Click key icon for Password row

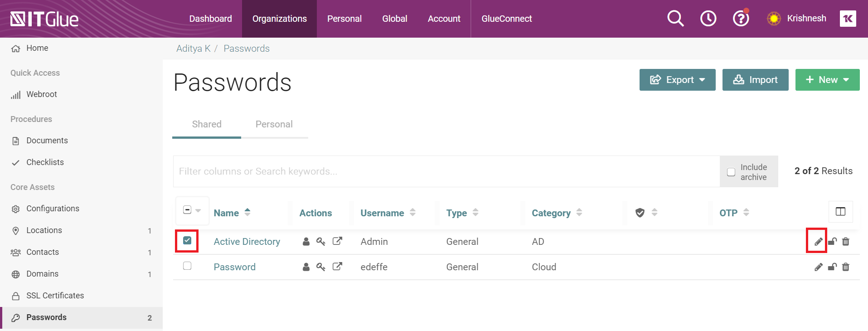click(x=320, y=267)
